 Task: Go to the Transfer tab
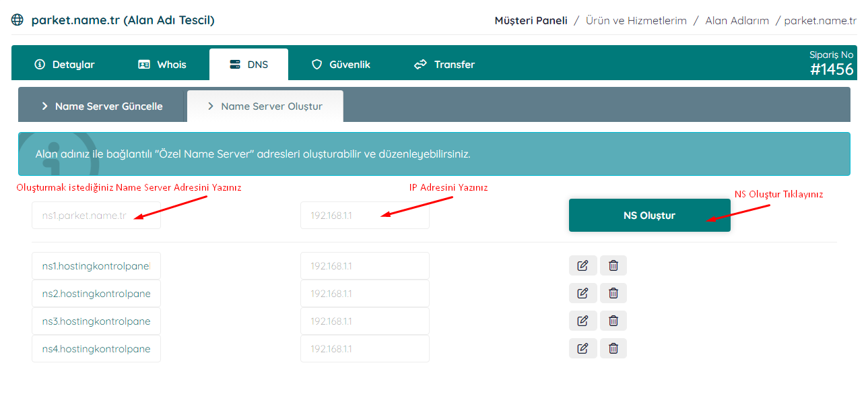pyautogui.click(x=444, y=65)
